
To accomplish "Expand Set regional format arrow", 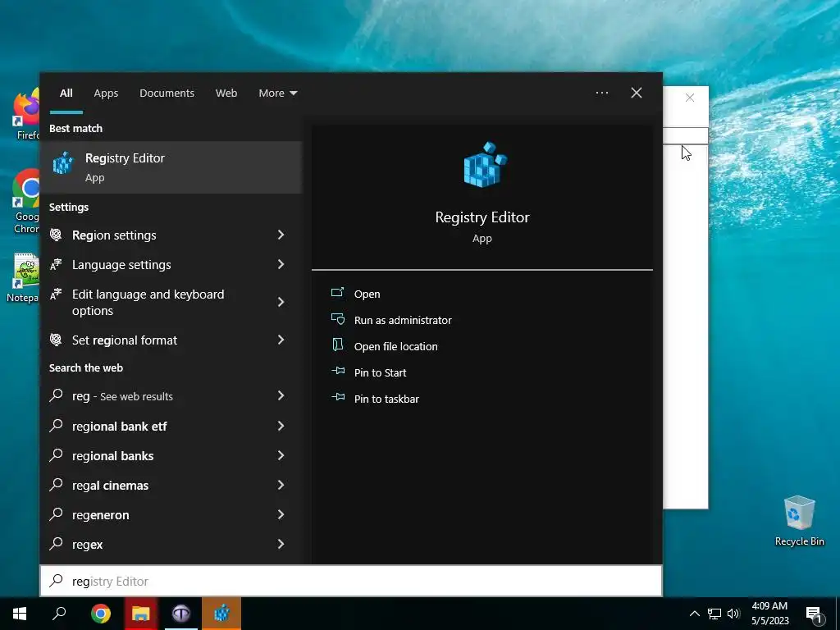I will point(281,340).
